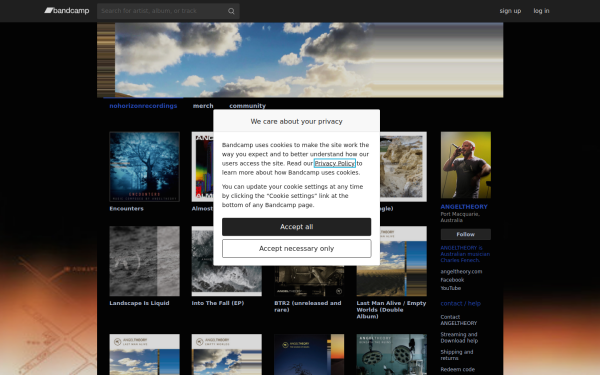Open the artist's YouTube link
This screenshot has height=375, width=600.
(x=450, y=288)
